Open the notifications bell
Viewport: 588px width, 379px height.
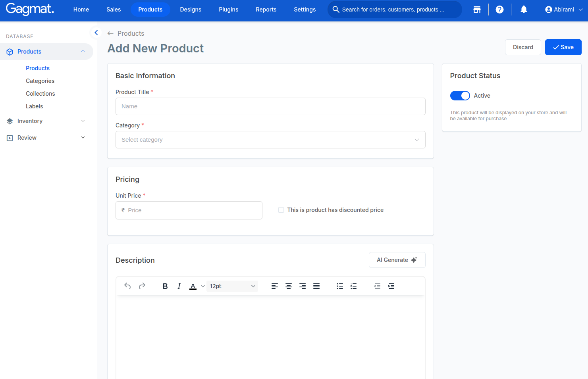point(524,10)
